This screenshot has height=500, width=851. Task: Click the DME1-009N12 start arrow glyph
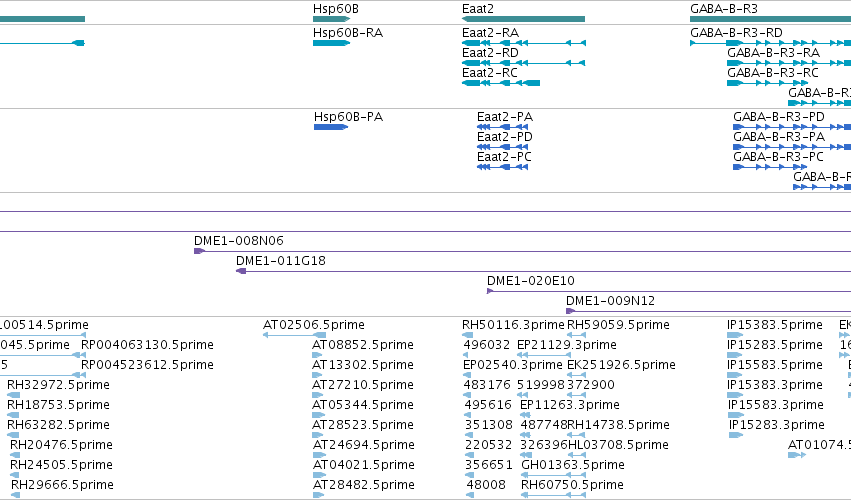(570, 311)
